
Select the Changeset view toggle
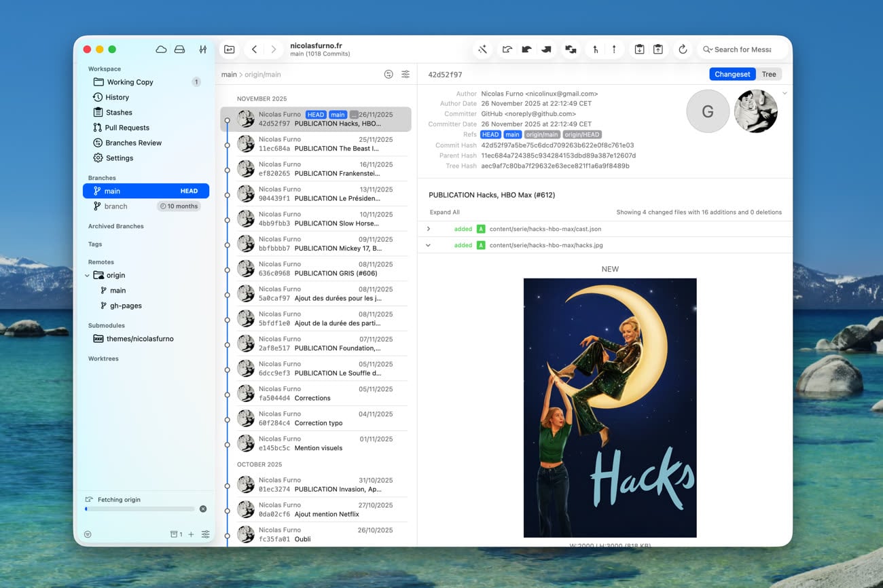tap(732, 75)
